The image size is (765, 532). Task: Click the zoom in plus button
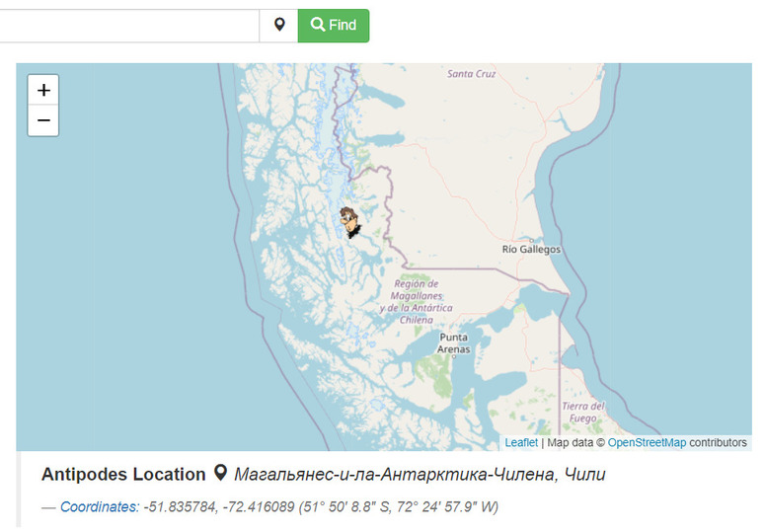[x=43, y=90]
